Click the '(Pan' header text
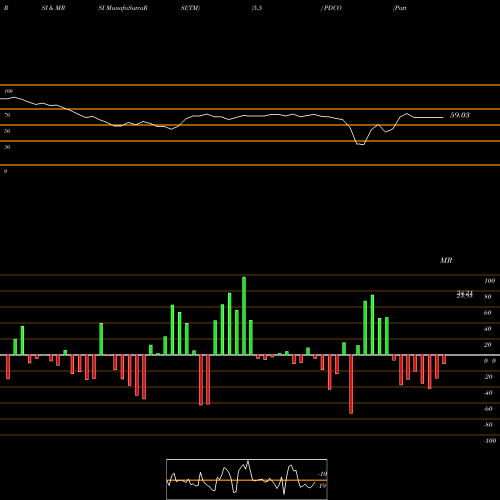Viewport: 500px width, 500px height. pyautogui.click(x=400, y=8)
